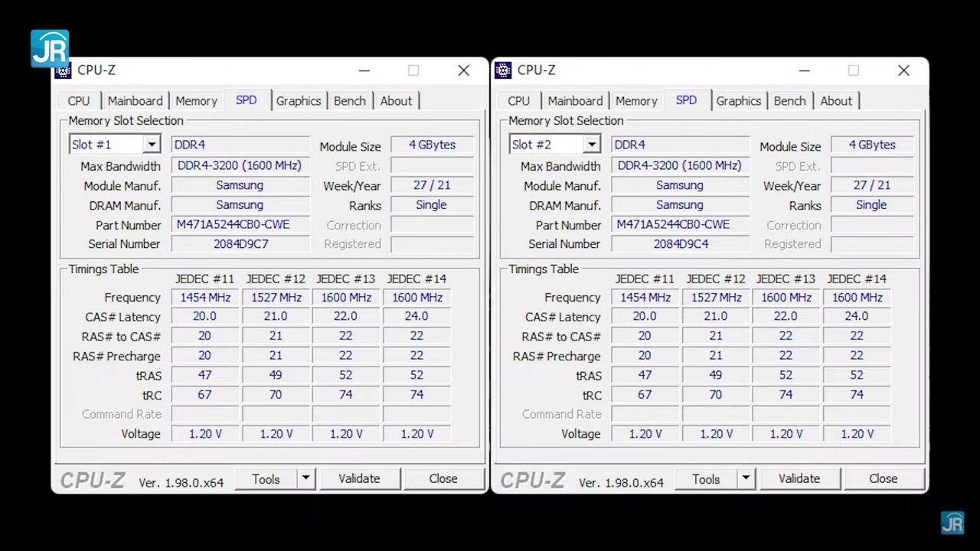Click Ranks value Single in right window
This screenshot has height=551, width=980.
pyautogui.click(x=873, y=205)
